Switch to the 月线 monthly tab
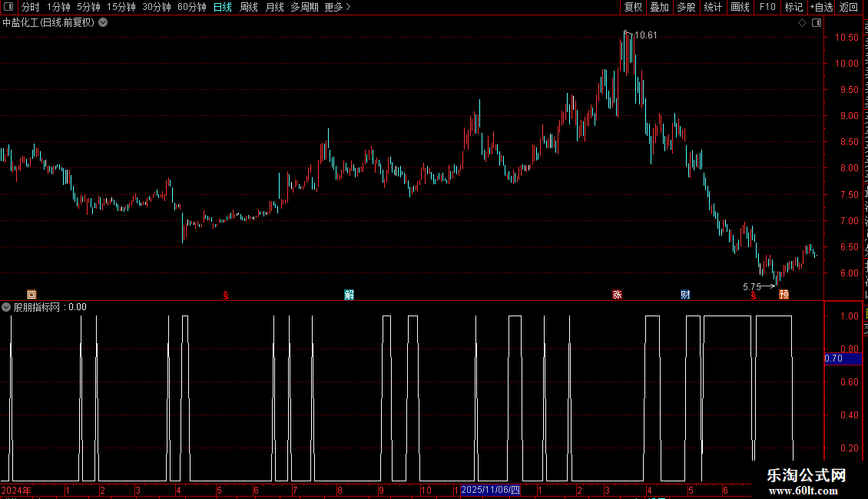 coord(274,7)
